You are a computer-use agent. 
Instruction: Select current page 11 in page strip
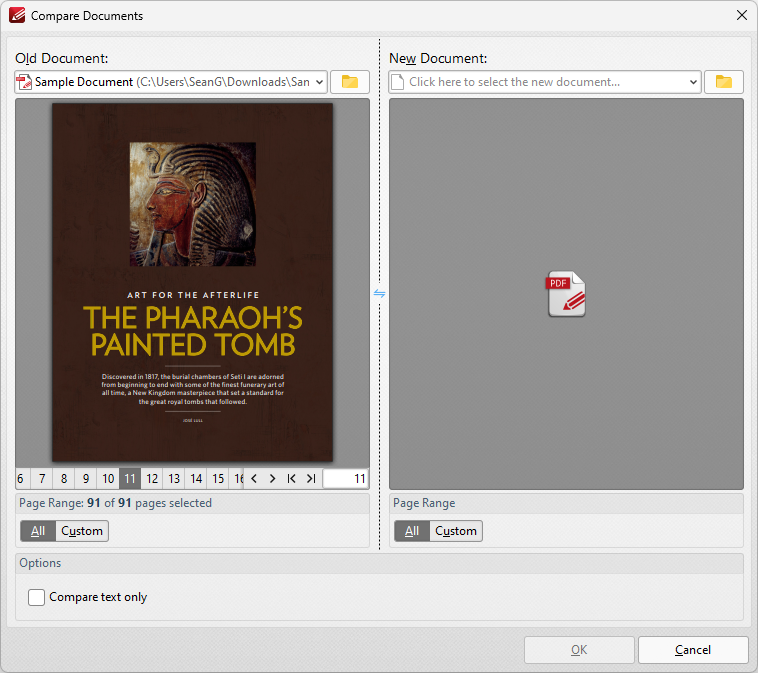coord(130,479)
